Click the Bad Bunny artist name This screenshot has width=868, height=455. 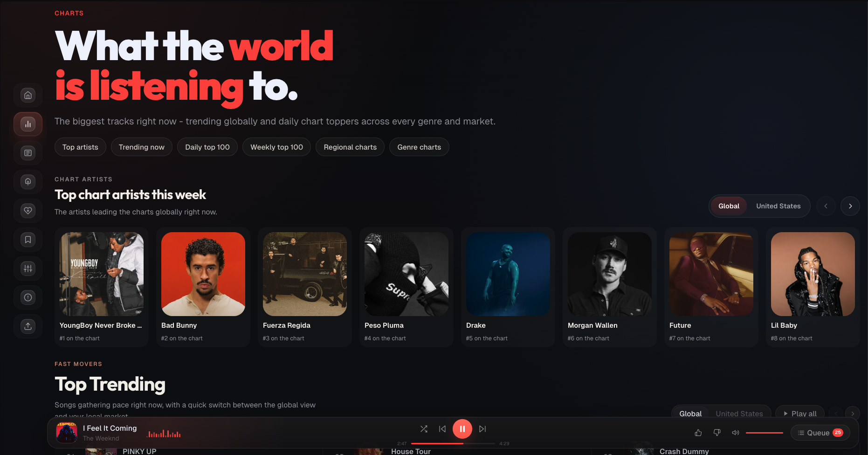tap(179, 325)
